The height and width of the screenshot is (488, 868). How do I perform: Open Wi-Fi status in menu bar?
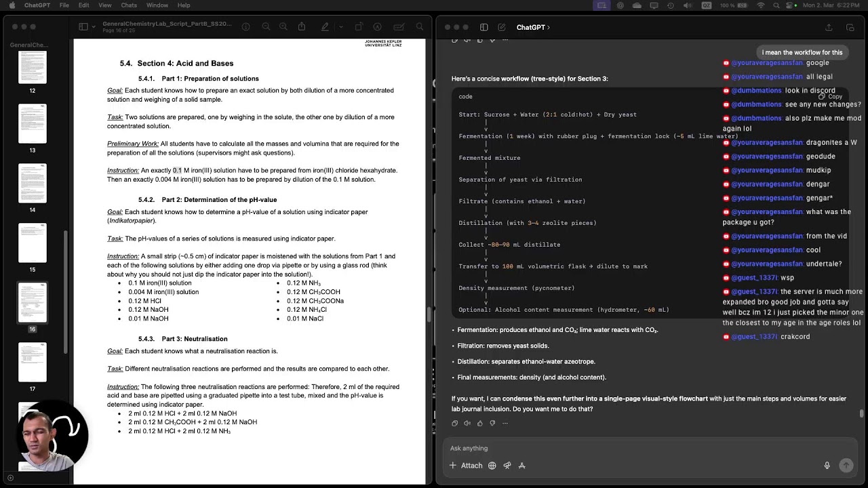tap(761, 5)
